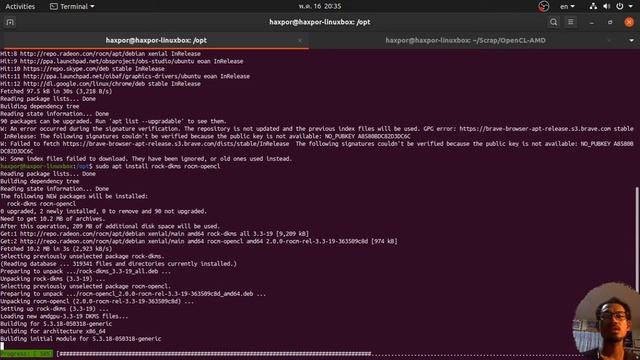Click 'Building for architecture x86_64' line
The image size is (640, 360).
53,331
